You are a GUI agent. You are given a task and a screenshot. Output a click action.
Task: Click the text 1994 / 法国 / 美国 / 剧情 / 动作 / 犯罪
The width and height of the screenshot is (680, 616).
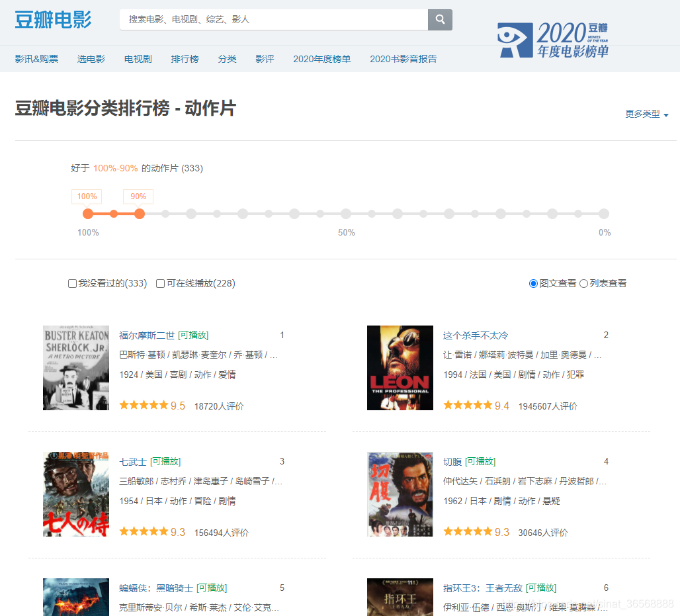click(513, 374)
